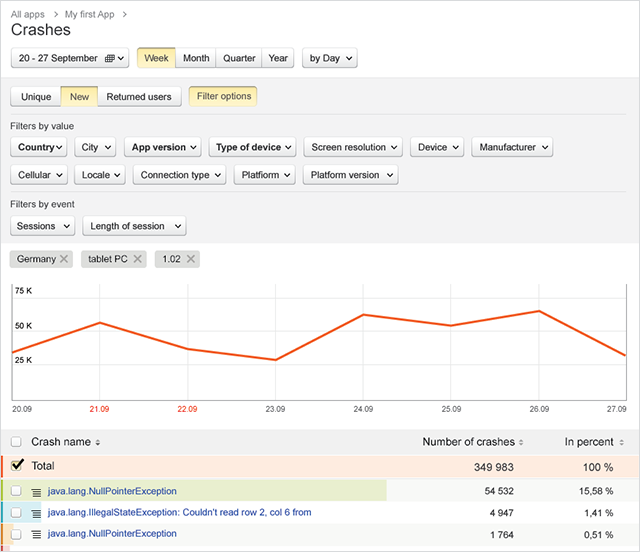640x552 pixels.
Task: Switch to the Month period tab
Action: [x=196, y=58]
